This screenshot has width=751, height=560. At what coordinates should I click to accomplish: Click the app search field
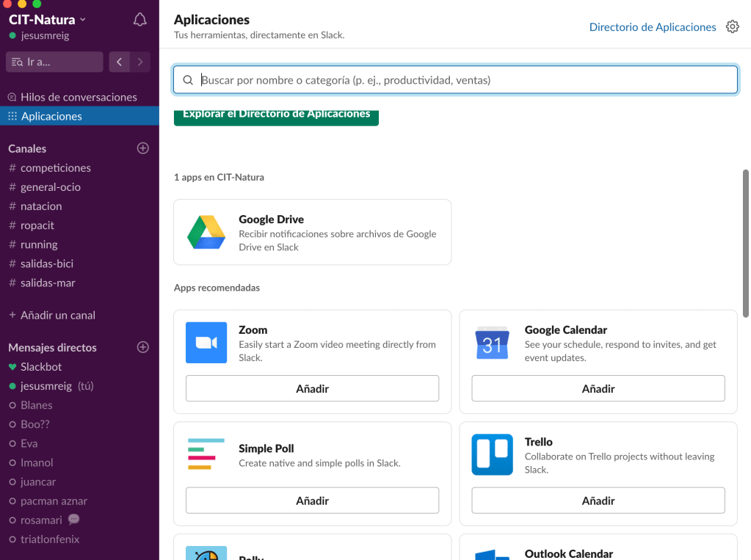[455, 79]
